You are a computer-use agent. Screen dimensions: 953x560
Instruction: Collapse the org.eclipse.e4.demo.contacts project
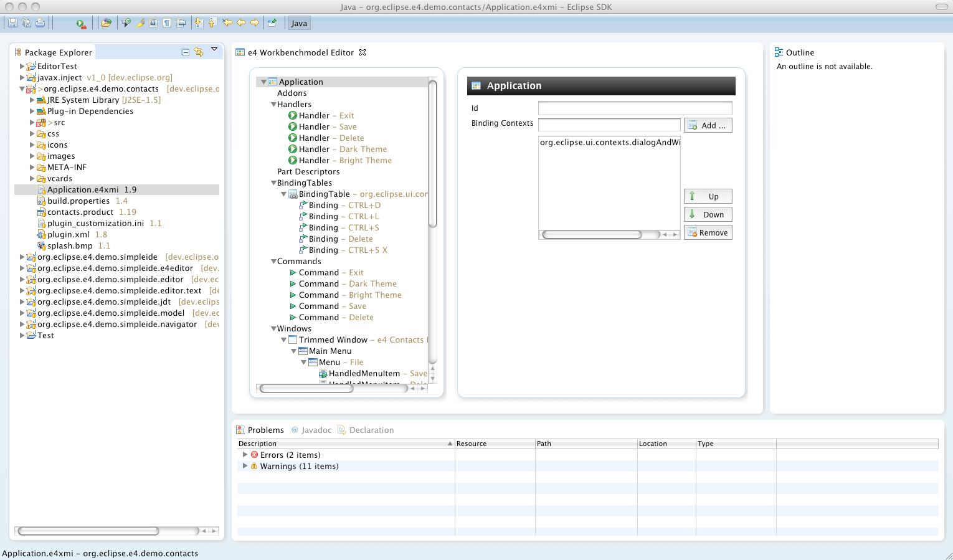[22, 89]
